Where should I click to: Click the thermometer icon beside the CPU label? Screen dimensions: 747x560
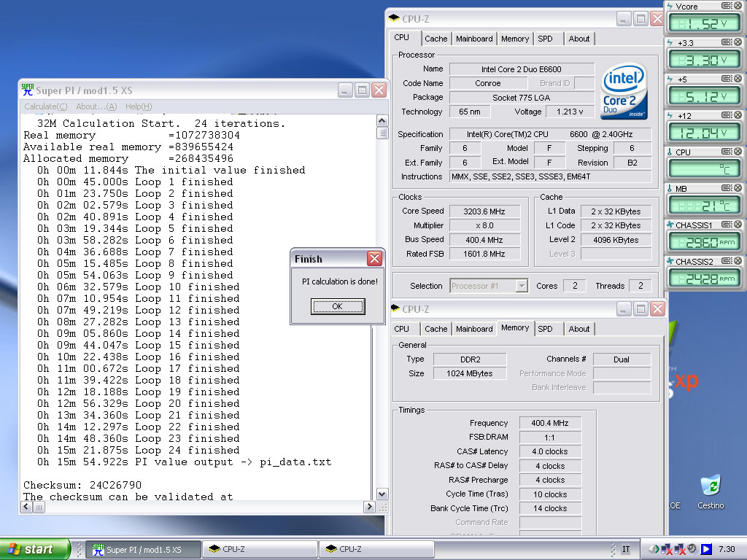[670, 152]
